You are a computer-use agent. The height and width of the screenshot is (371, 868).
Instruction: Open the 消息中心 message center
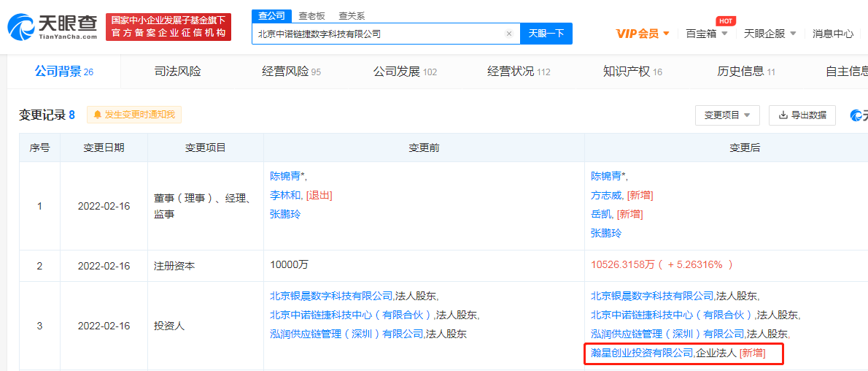click(x=832, y=34)
